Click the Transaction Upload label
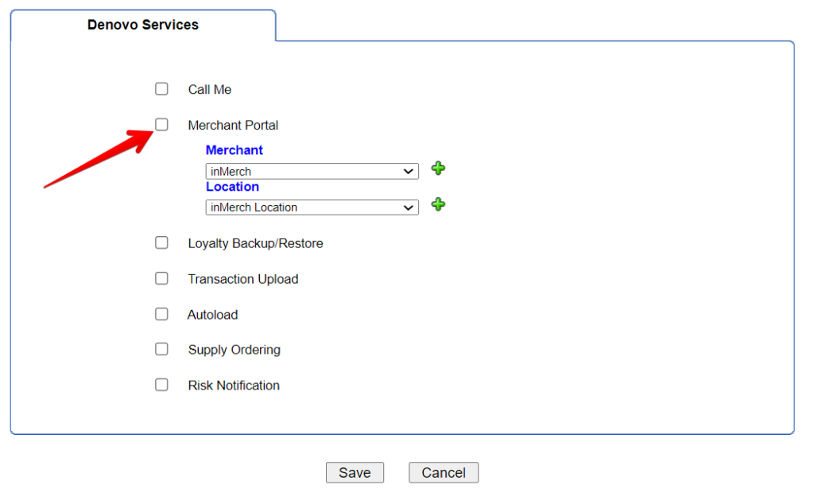The height and width of the screenshot is (504, 814). (243, 279)
